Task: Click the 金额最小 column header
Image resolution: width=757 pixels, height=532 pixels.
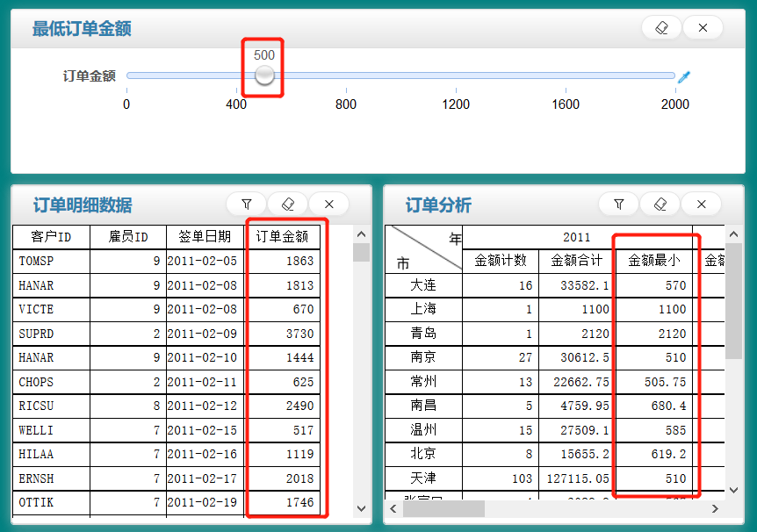Action: 653,261
